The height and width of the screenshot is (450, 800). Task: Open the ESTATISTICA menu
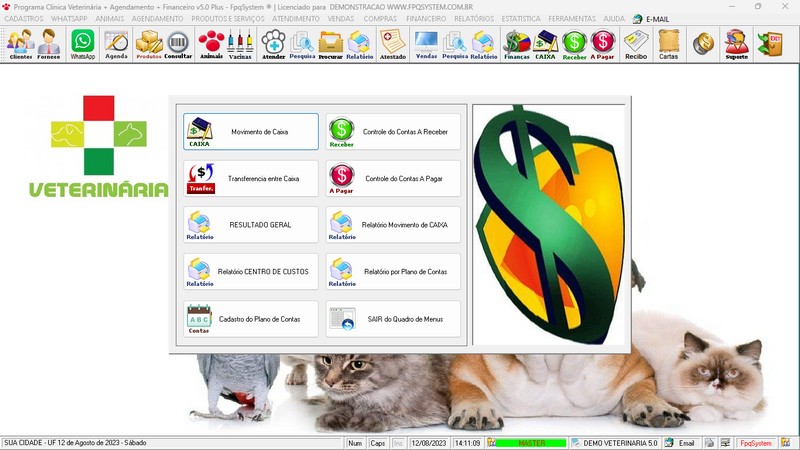point(521,19)
